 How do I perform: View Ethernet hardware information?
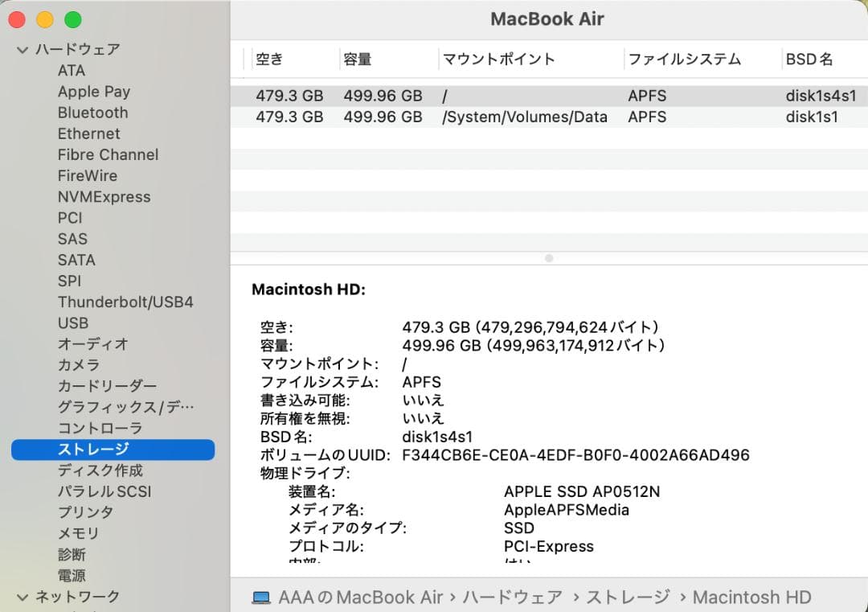coord(88,133)
